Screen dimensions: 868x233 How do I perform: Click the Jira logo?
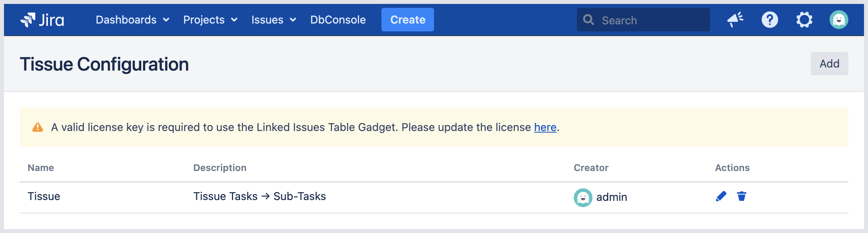pos(42,20)
